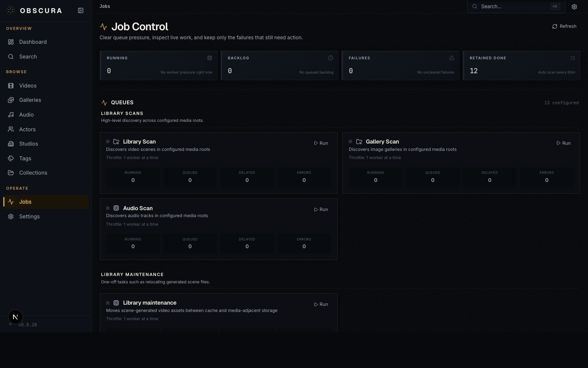Click the Running summary card
This screenshot has width=588, height=368.
(x=158, y=65)
